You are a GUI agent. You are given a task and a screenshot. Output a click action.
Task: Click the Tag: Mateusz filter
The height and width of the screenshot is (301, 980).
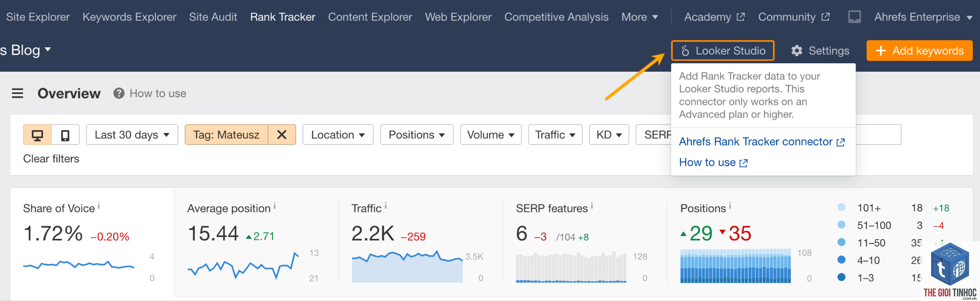[x=226, y=135]
